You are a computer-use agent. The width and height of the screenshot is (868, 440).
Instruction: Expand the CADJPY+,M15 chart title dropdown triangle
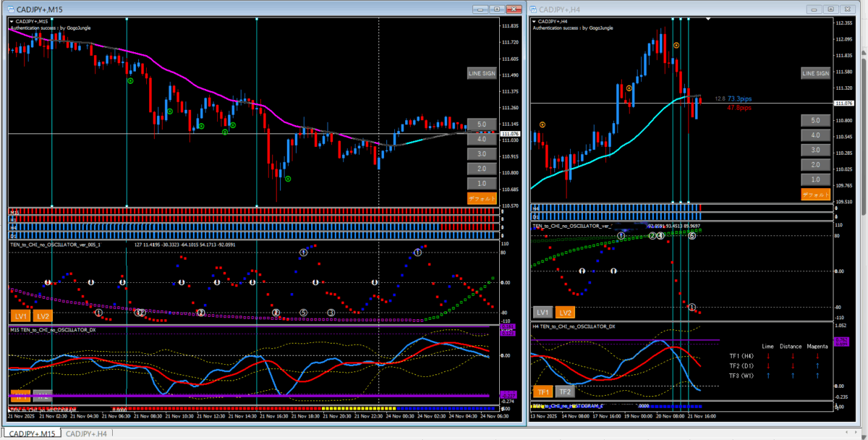pyautogui.click(x=11, y=22)
